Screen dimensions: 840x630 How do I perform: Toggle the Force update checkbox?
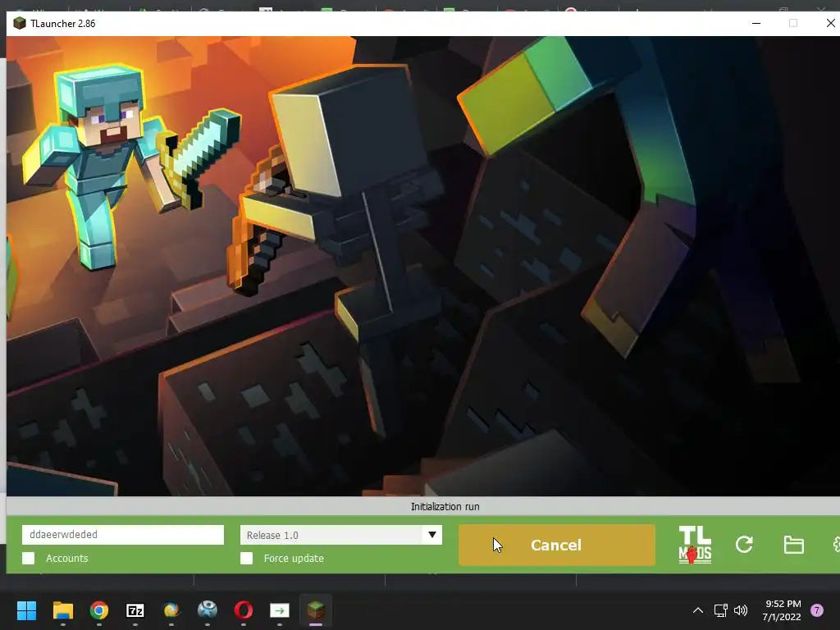click(246, 558)
